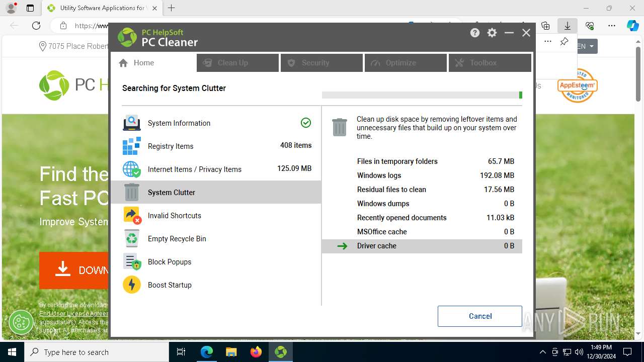
Task: Open PC Cleaner help question mark icon
Action: click(475, 33)
